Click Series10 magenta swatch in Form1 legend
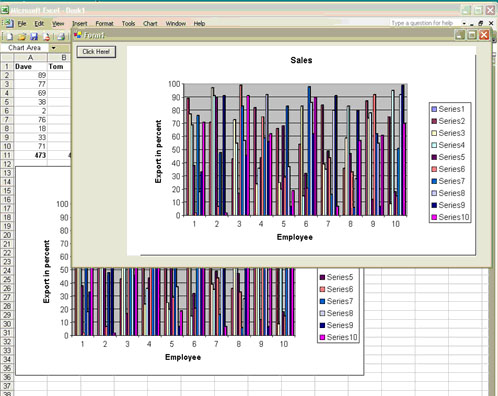Screen dimensions: 498x396 tap(434, 217)
